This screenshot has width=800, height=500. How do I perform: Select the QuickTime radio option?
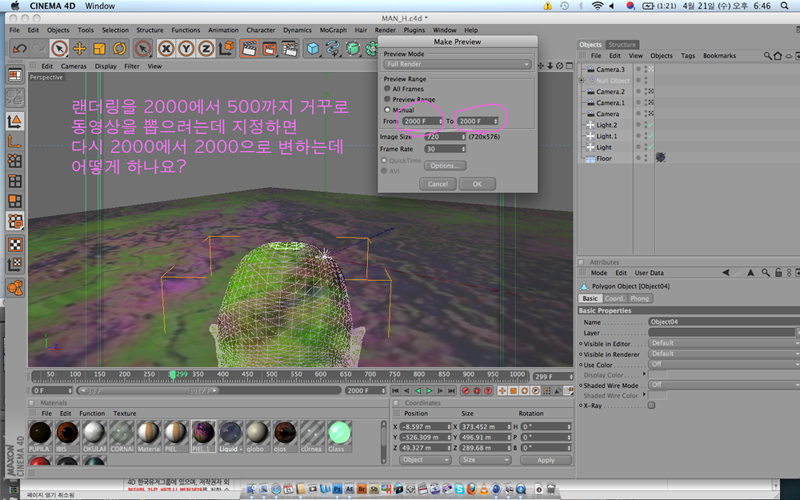[384, 161]
